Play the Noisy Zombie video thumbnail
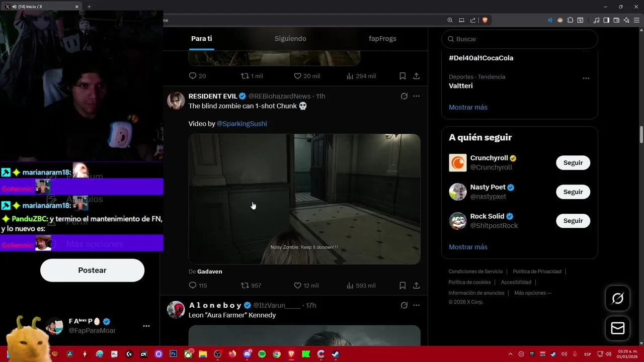This screenshot has height=362, width=644. 304,199
